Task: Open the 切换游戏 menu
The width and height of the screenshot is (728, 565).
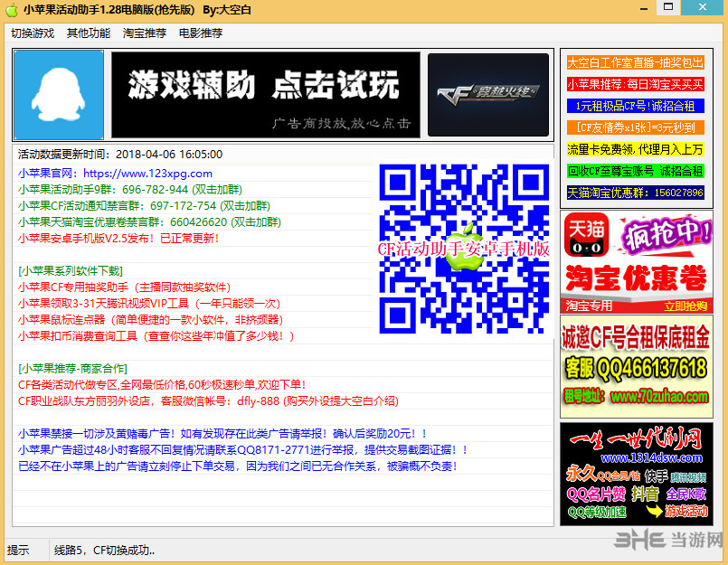Action: pos(33,33)
